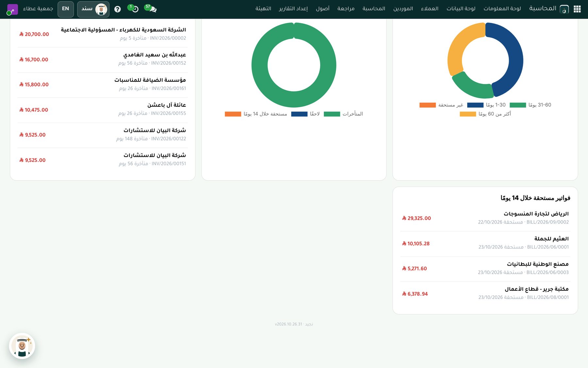Image resolution: width=588 pixels, height=368 pixels.
Task: Open the help question mark icon
Action: [x=118, y=9]
